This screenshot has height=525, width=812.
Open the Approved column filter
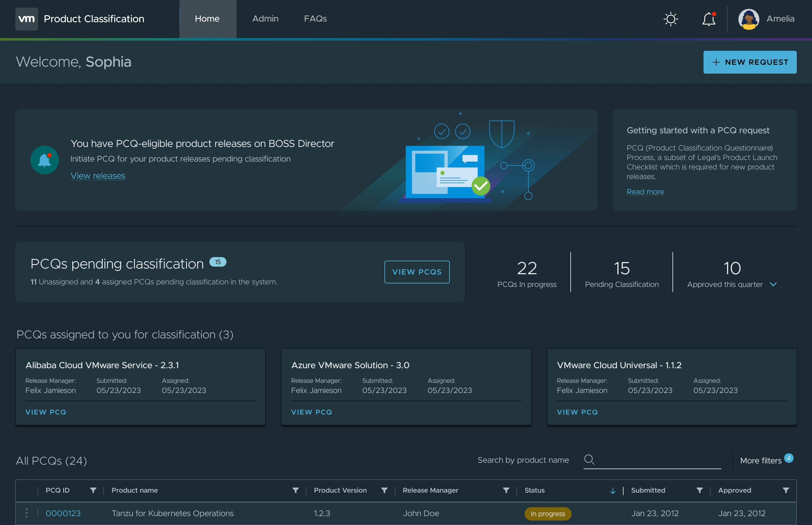pyautogui.click(x=786, y=490)
